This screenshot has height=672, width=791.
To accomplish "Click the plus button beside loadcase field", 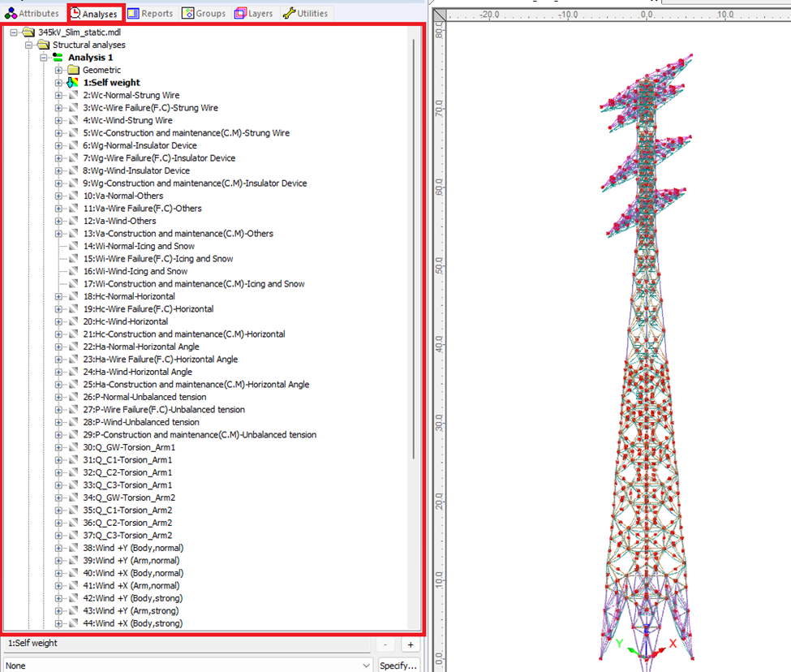I will pos(411,644).
